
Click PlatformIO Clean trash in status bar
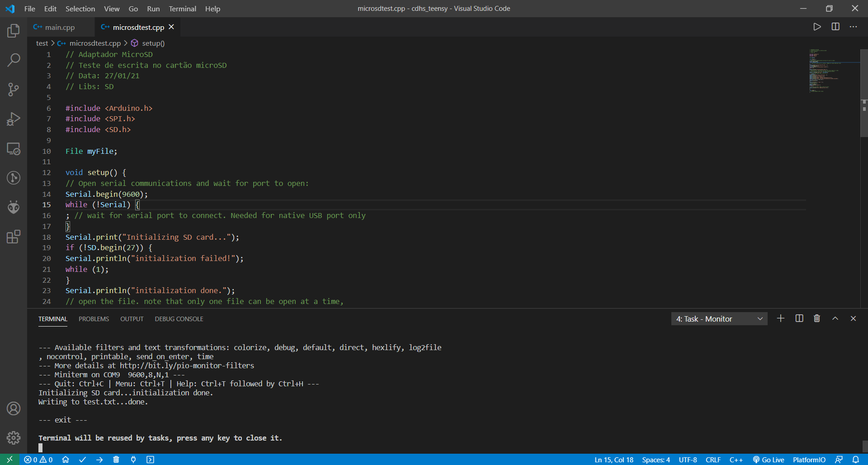pos(116,460)
